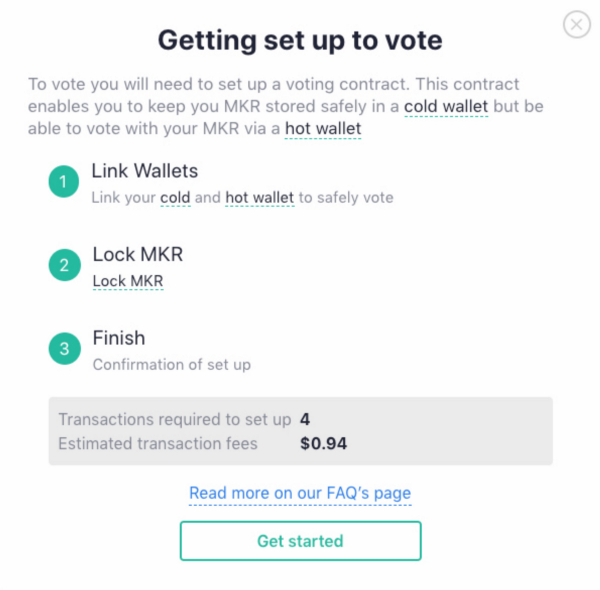
Task: Select the 'Finish' step heading
Action: click(119, 338)
